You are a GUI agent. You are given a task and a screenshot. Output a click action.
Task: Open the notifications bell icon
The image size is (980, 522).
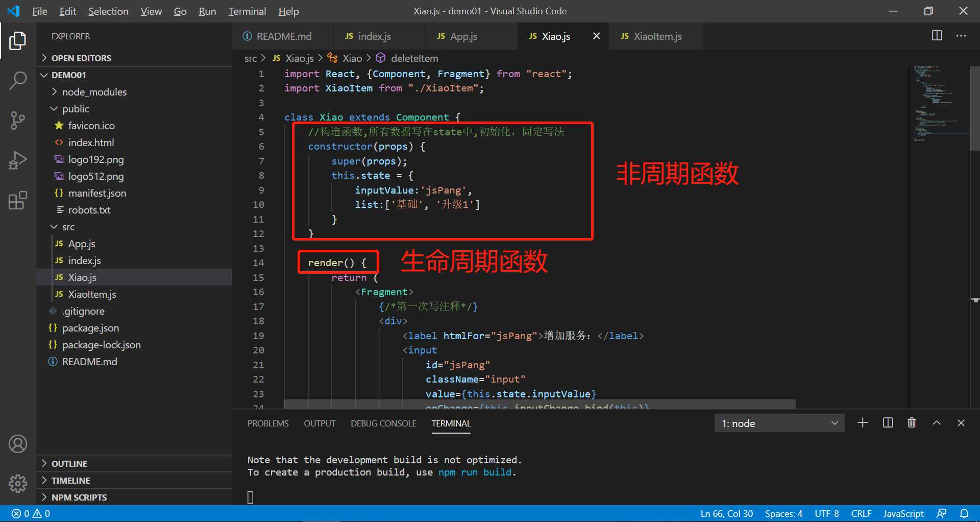pos(964,513)
